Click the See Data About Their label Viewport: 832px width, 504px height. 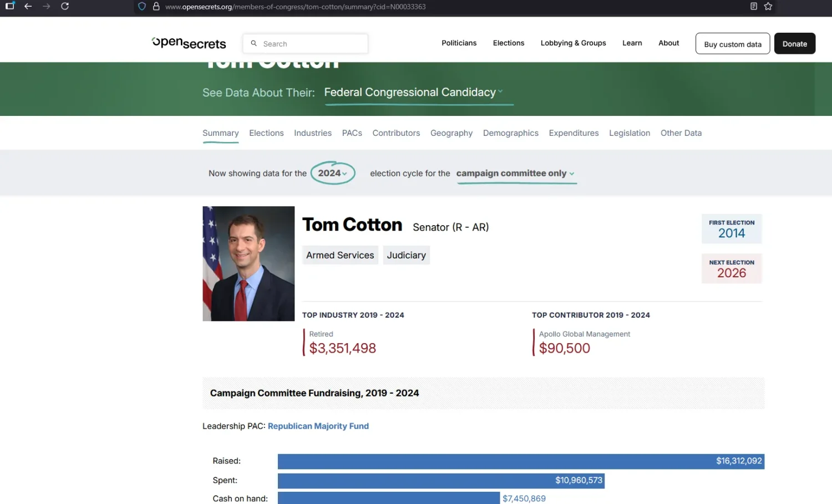[x=258, y=93]
